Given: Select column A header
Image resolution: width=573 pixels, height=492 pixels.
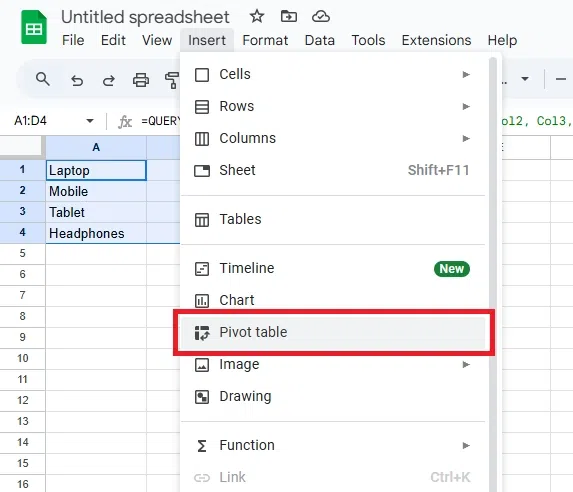Looking at the screenshot, I should click(x=96, y=148).
